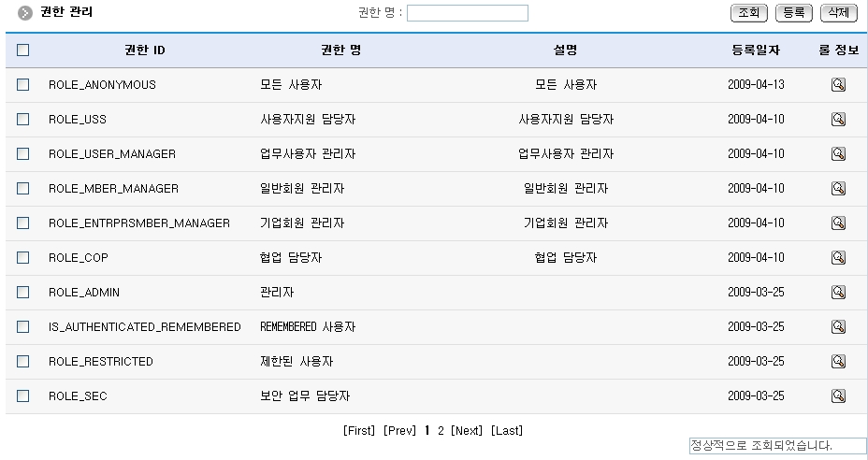The height and width of the screenshot is (460, 868).
Task: Click magnifier icon in ROLE_SEC row
Action: tap(838, 396)
